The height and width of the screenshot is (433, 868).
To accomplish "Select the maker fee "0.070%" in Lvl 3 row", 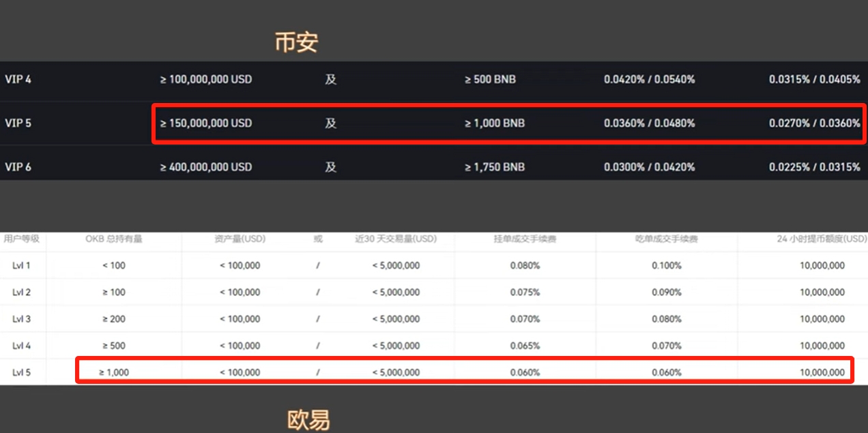I will point(525,318).
